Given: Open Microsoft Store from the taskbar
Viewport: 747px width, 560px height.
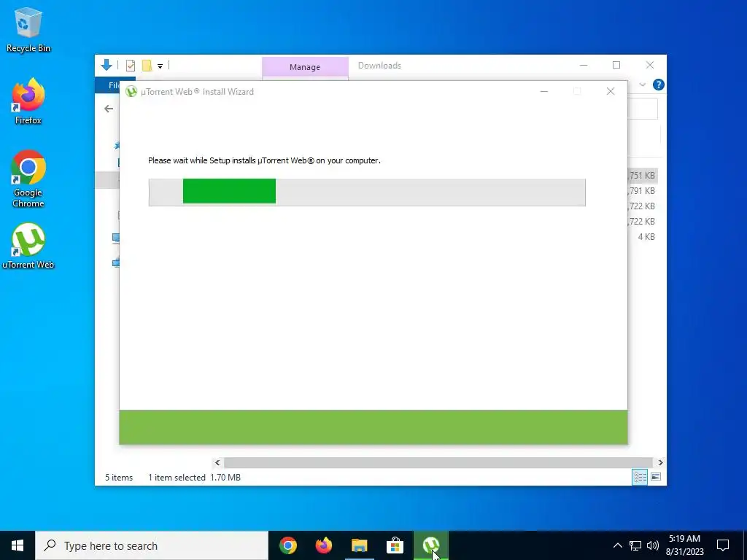Looking at the screenshot, I should click(x=395, y=545).
